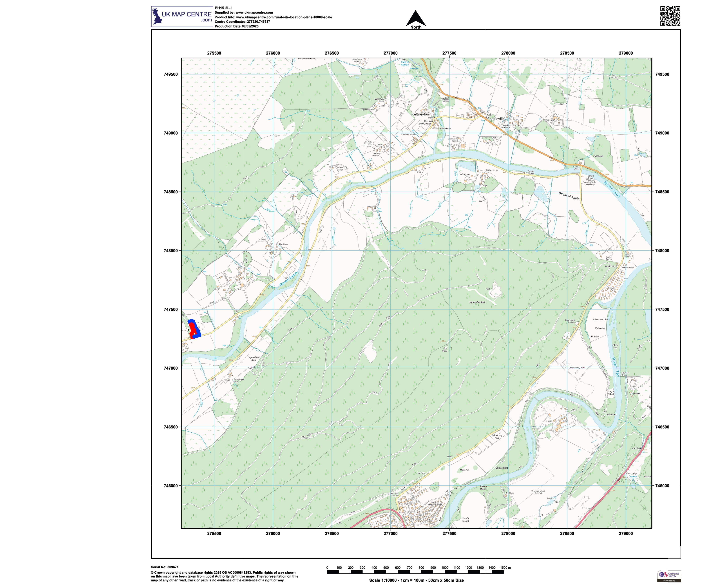Image resolution: width=710 pixels, height=588 pixels.
Task: Click the Keltneyburn village label
Action: pyautogui.click(x=421, y=114)
